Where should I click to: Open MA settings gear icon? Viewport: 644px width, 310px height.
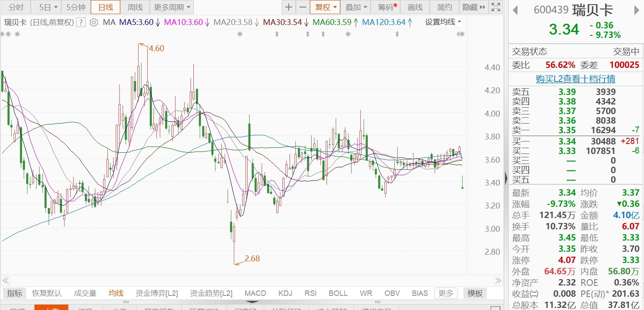[94, 22]
